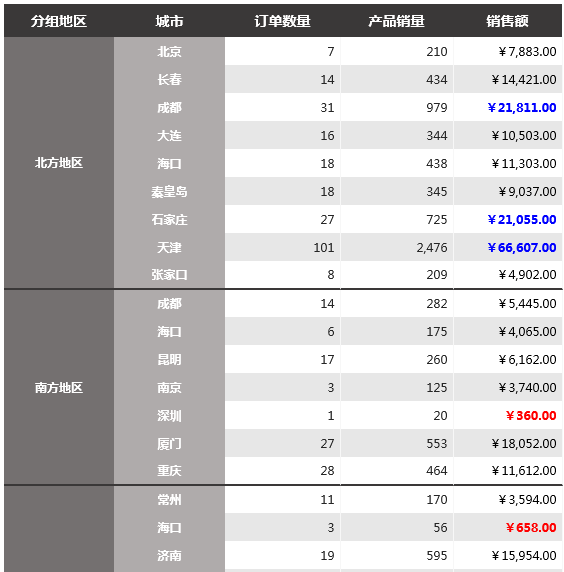Select the 秦皇岛 city cell
Screen dimensions: 564x572
click(x=169, y=192)
